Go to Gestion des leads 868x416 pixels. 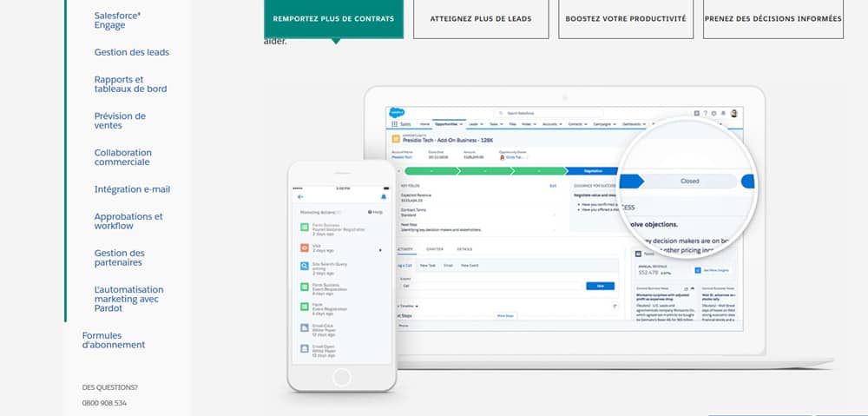pos(132,52)
